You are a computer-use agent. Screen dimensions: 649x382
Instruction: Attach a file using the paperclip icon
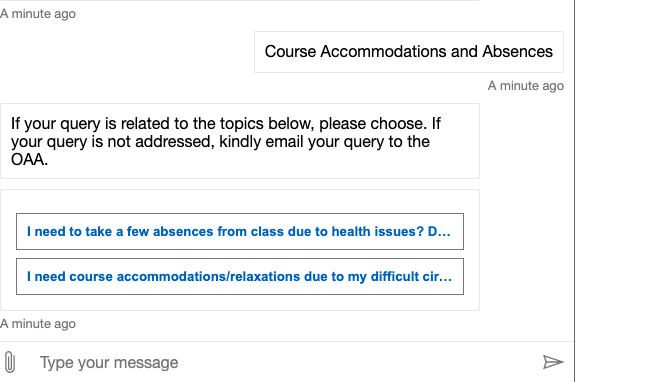point(10,362)
